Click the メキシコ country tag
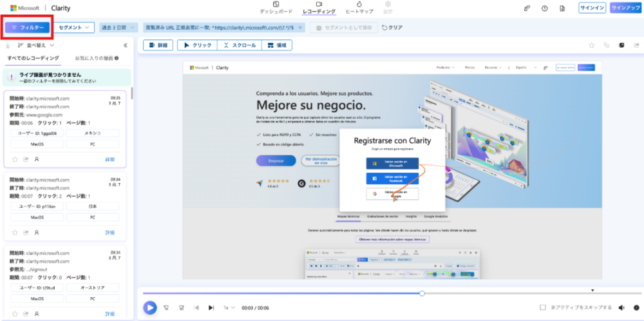644x321 pixels. (x=93, y=133)
